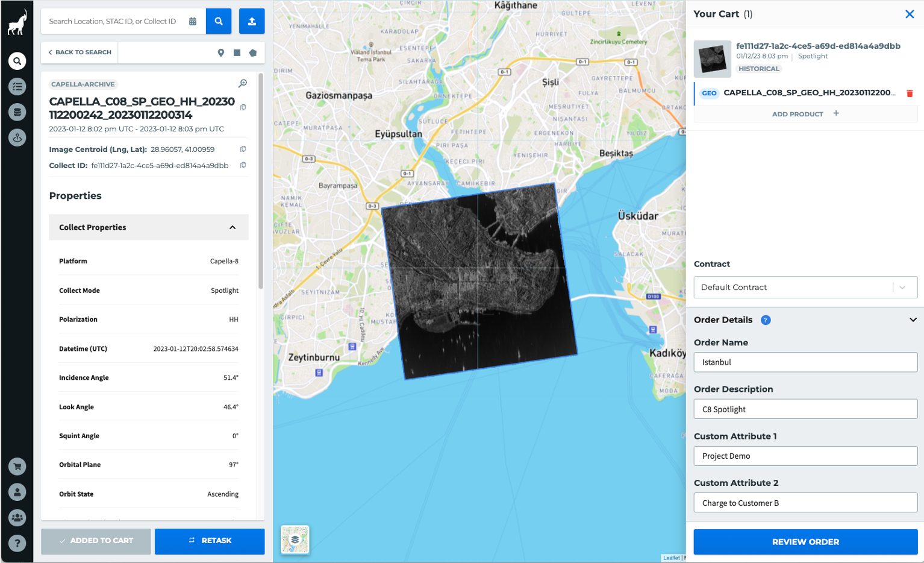Click the Retask button
This screenshot has height=563, width=924.
210,541
